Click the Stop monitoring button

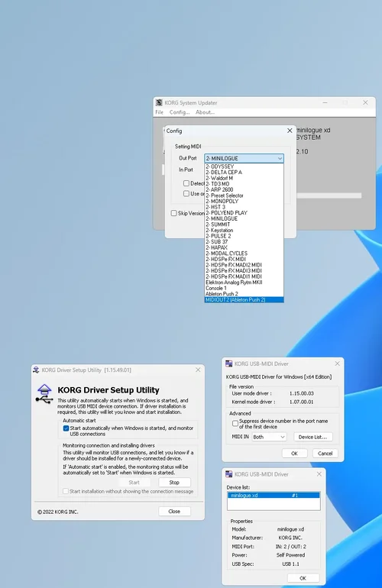(x=174, y=483)
